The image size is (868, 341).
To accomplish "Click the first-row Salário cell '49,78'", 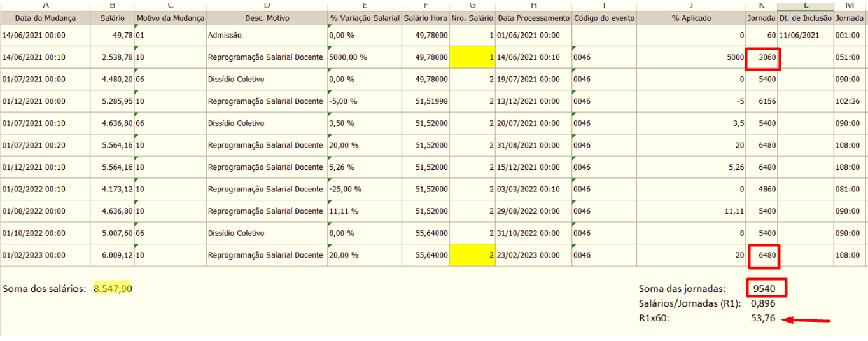I will [x=113, y=36].
